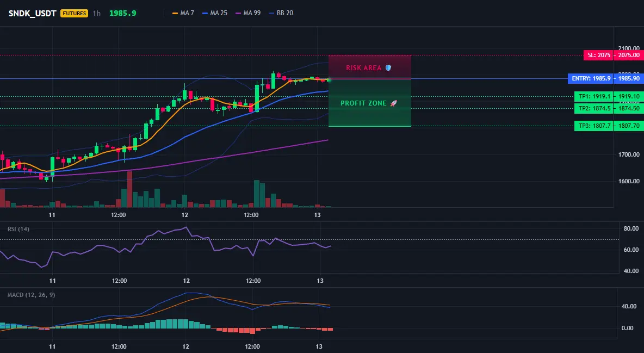Click the blue ENTRY: 1985.9 label
Viewport: 644px width, 353px height.
[590, 78]
